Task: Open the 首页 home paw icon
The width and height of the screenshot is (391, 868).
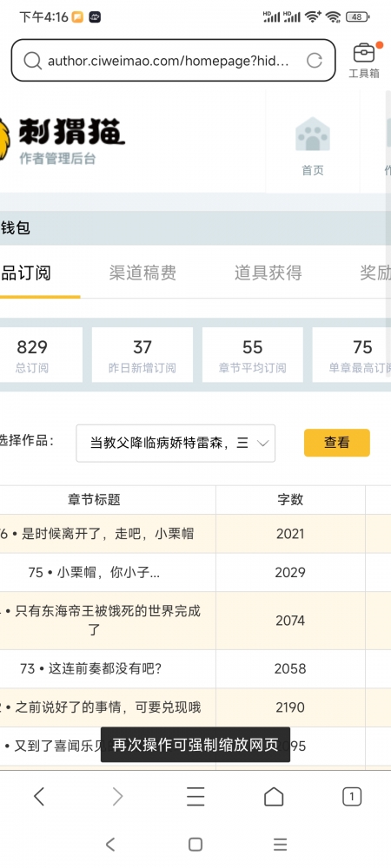Action: point(312,146)
